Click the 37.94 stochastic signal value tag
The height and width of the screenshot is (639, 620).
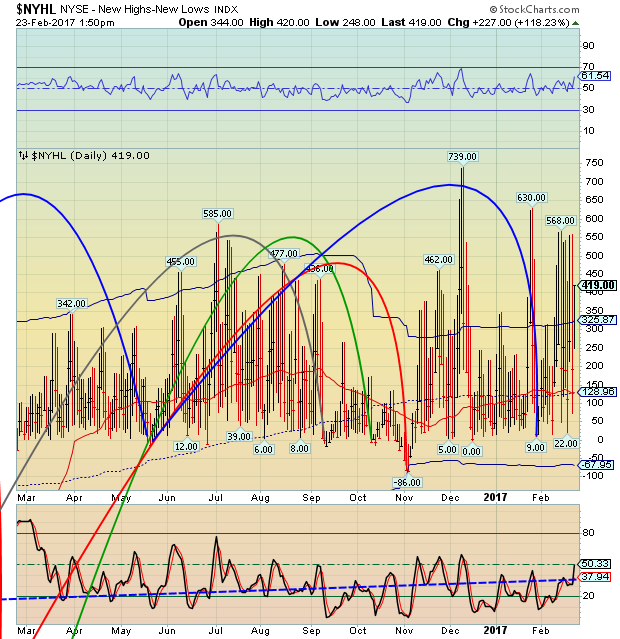click(x=595, y=577)
